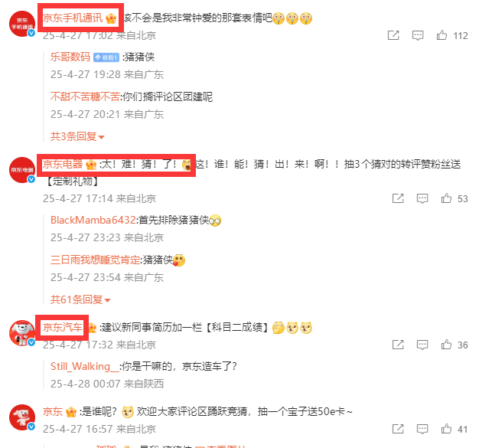Visit Still_Walking__ profile link
This screenshot has height=448, width=479.
pyautogui.click(x=85, y=366)
